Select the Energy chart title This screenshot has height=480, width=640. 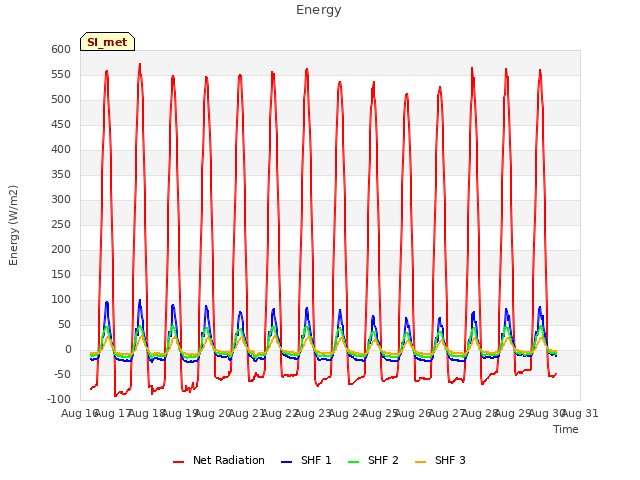pyautogui.click(x=319, y=10)
